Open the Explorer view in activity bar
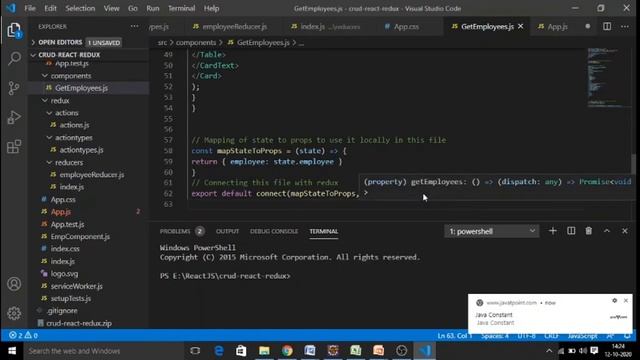This screenshot has width=640, height=360. point(14,30)
